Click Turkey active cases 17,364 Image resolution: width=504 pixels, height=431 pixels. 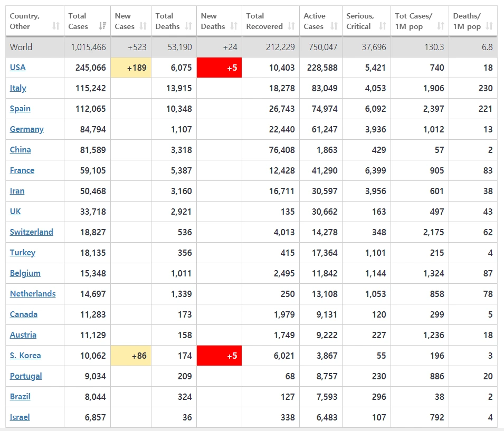click(325, 253)
